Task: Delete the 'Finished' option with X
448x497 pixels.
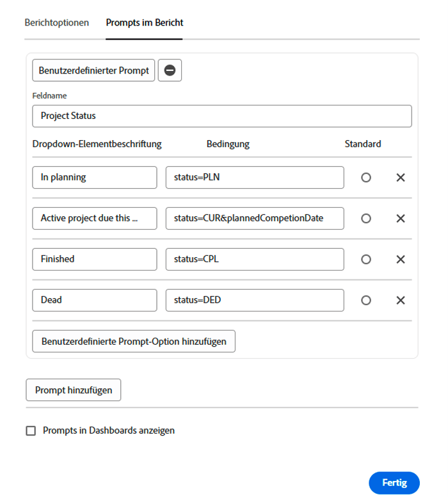Action: pyautogui.click(x=401, y=260)
